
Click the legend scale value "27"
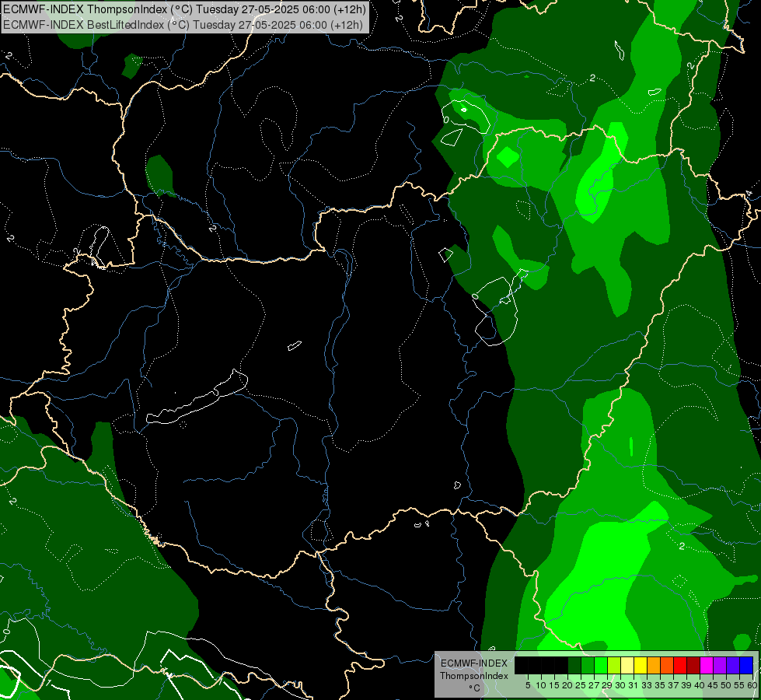pyautogui.click(x=594, y=685)
